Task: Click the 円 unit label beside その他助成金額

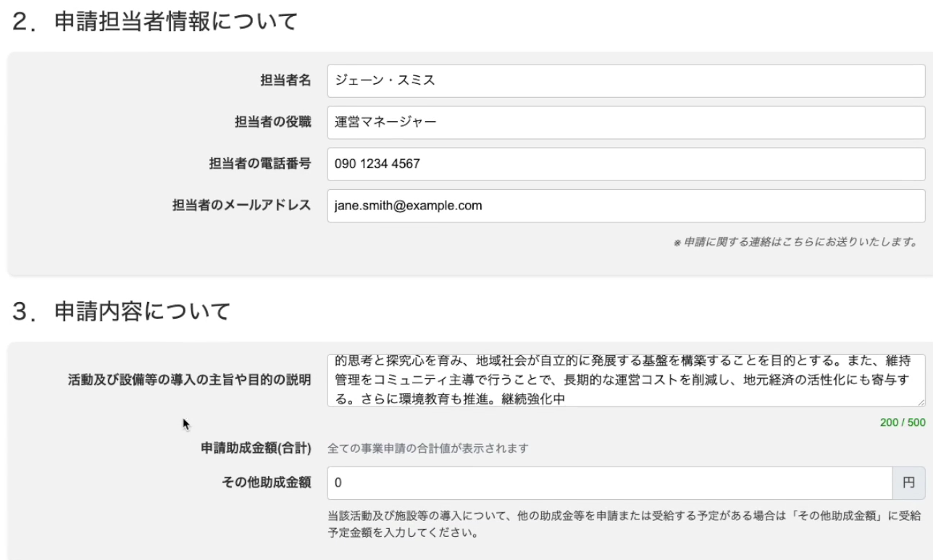Action: point(908,482)
